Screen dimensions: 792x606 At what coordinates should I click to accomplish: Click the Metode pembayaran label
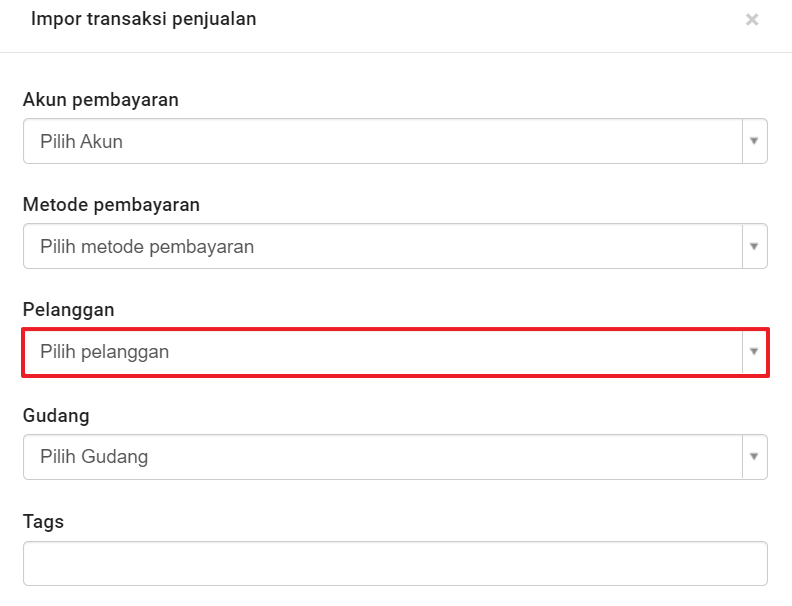point(111,205)
